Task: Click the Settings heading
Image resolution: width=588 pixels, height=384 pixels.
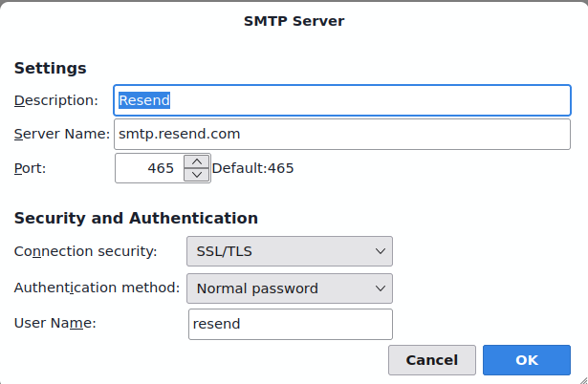Action: tap(51, 68)
